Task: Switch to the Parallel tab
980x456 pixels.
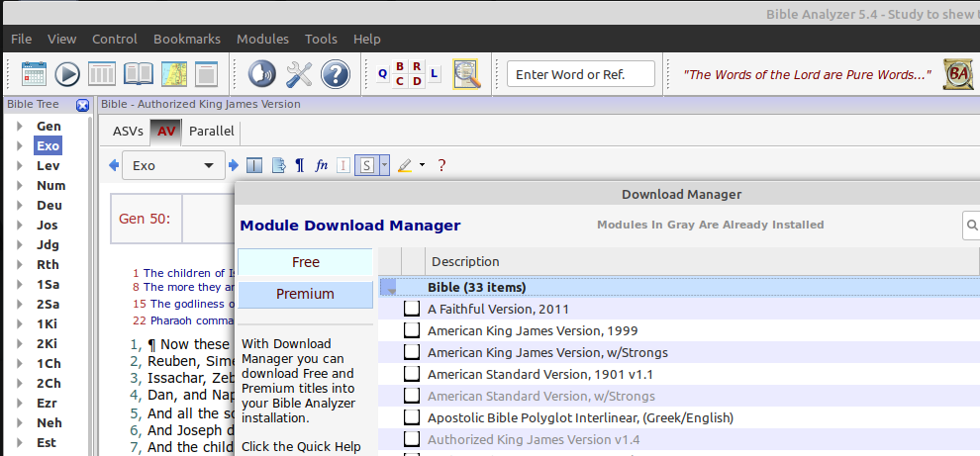Action: (x=211, y=132)
